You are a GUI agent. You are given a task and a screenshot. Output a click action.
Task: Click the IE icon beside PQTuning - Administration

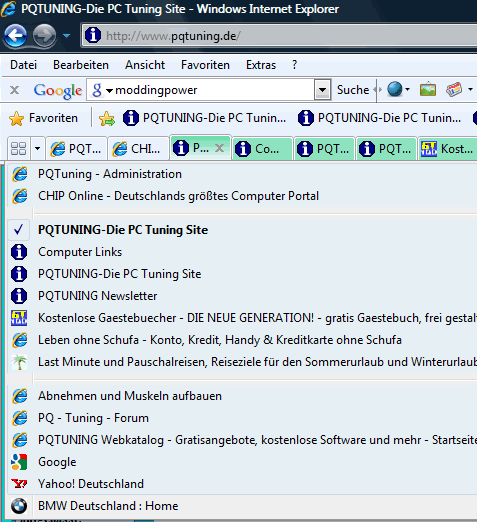click(x=20, y=174)
